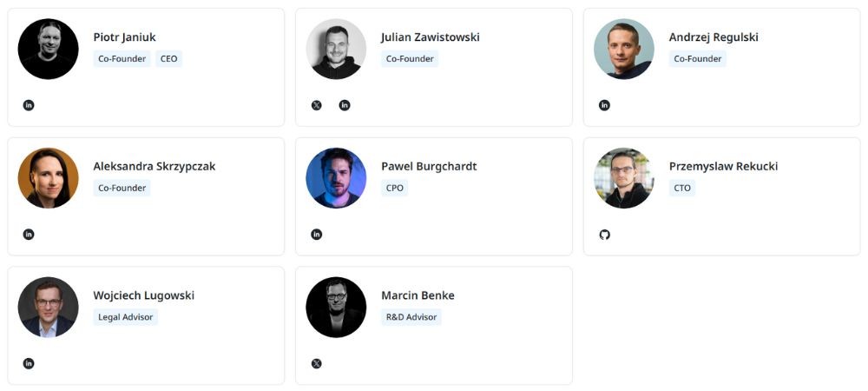The width and height of the screenshot is (868, 391).
Task: Click Pawel Burgchardt's LinkedIn icon
Action: tap(317, 235)
